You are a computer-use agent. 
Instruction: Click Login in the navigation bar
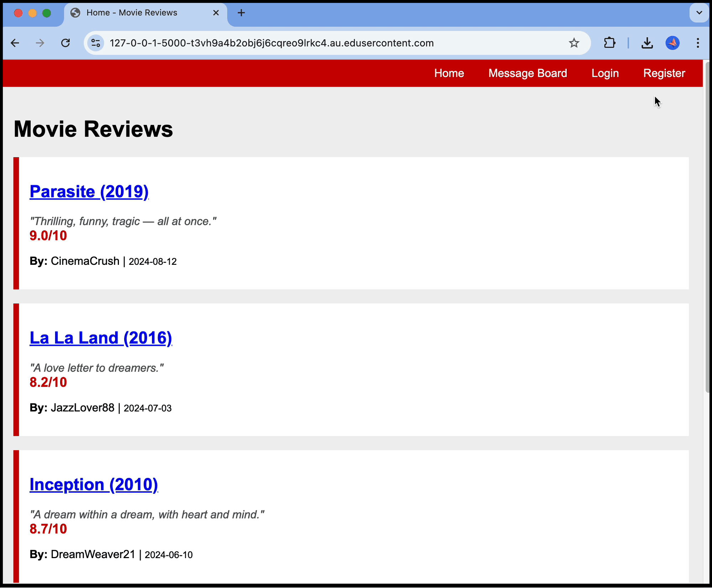tap(605, 73)
